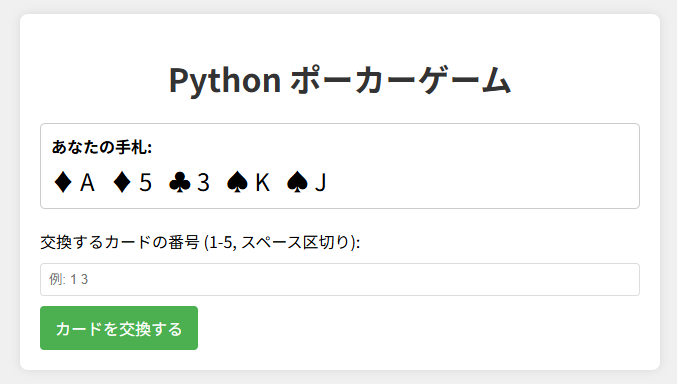The image size is (677, 384).
Task: Click the diamond suit icon beside A
Action: pyautogui.click(x=63, y=182)
